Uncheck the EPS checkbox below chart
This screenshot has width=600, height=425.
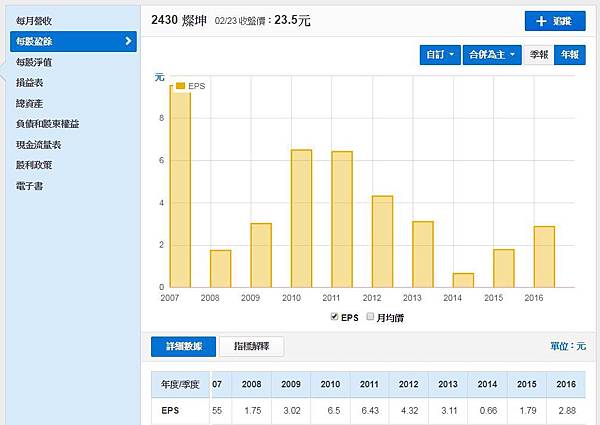[x=334, y=316]
